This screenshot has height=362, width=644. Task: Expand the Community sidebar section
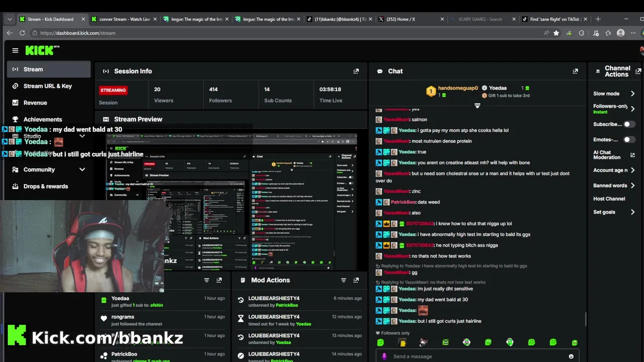48,169
